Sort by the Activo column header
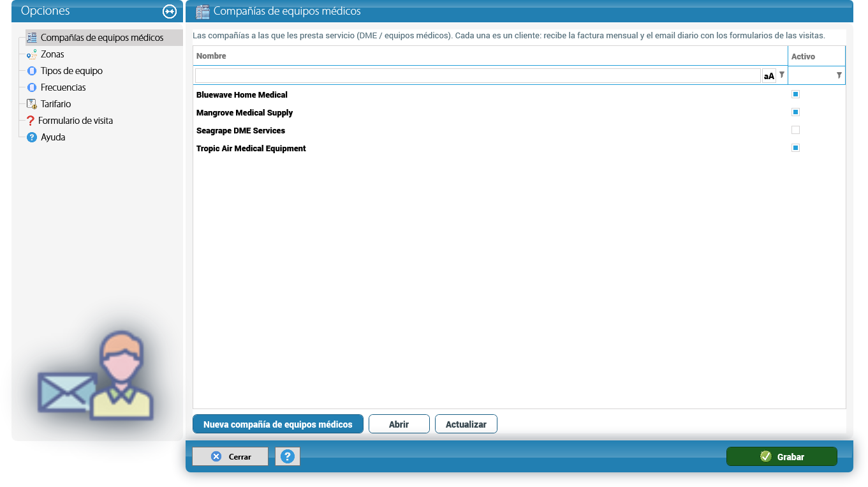The image size is (868, 487). (x=817, y=56)
